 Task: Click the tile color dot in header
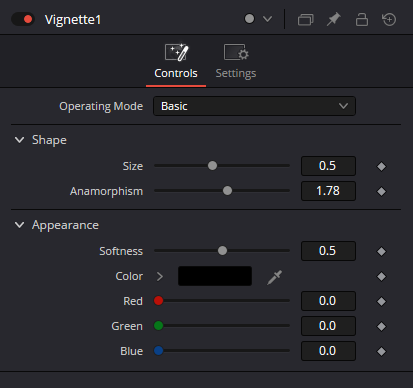pos(249,19)
